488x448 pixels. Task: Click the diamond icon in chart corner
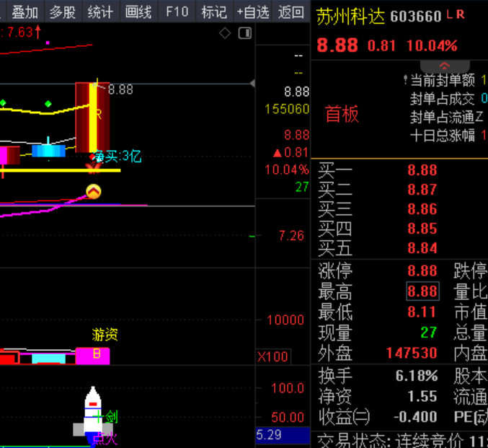point(225,33)
